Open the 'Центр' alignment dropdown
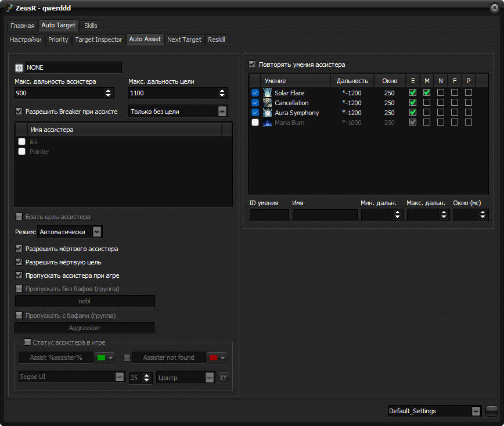The image size is (504, 426). tap(210, 377)
